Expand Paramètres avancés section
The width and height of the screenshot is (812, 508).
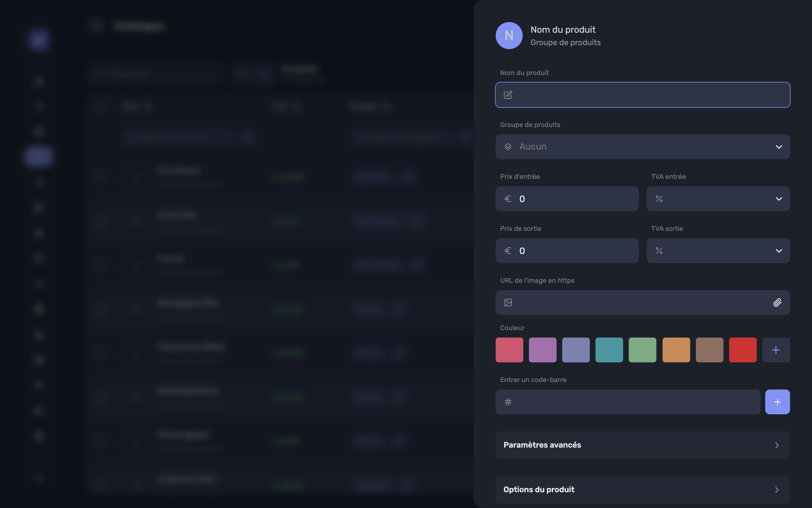643,445
